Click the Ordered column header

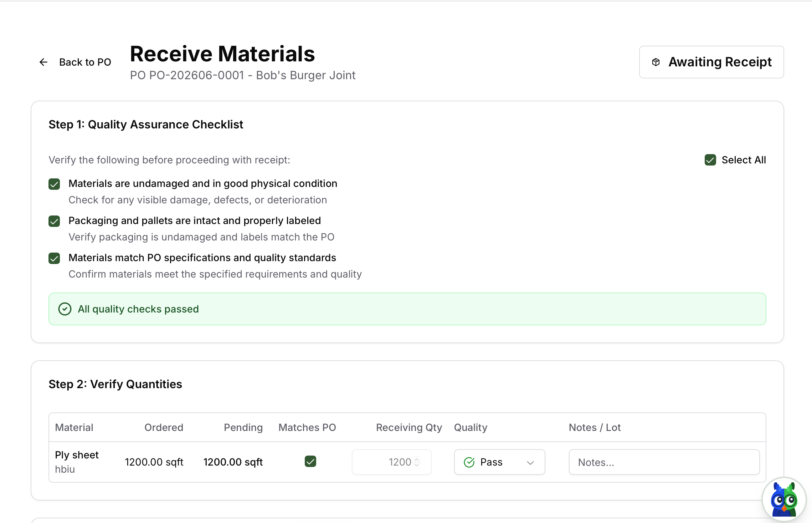(164, 427)
